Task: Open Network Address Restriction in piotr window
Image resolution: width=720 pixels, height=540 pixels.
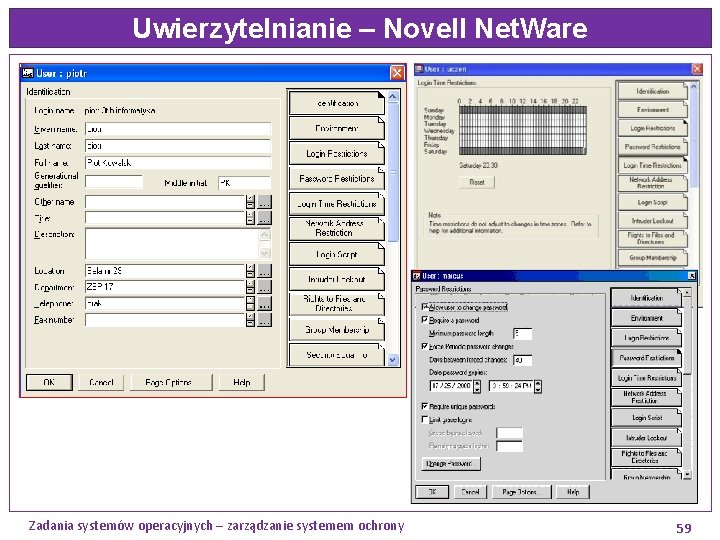Action: [x=337, y=229]
